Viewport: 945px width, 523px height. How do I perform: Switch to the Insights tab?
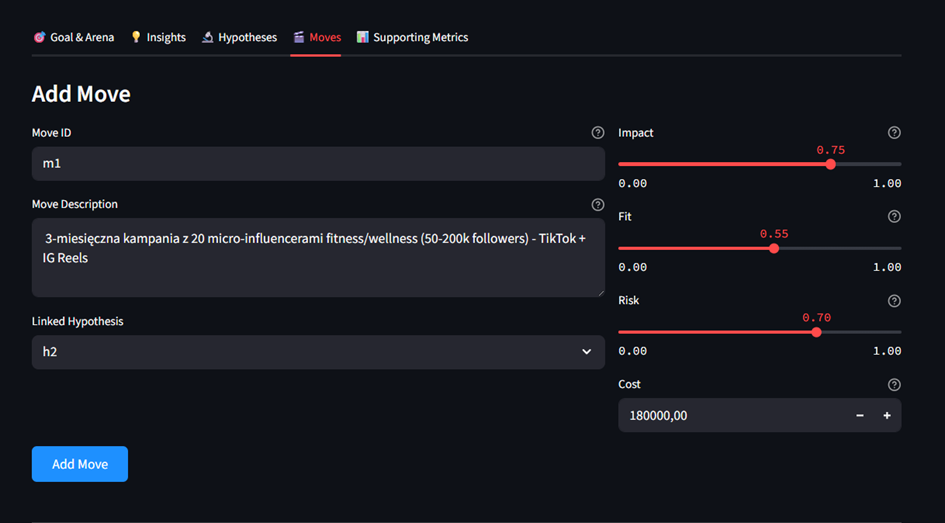158,37
